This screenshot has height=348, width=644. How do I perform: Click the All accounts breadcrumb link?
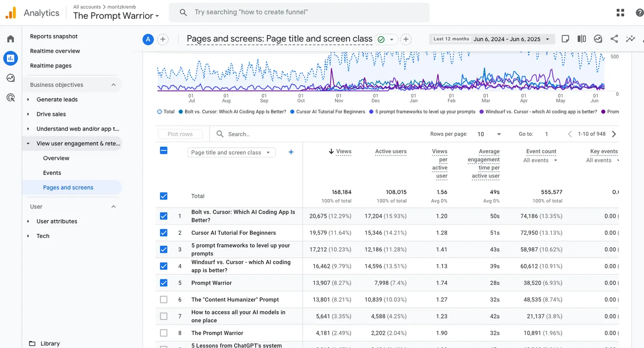pos(87,7)
